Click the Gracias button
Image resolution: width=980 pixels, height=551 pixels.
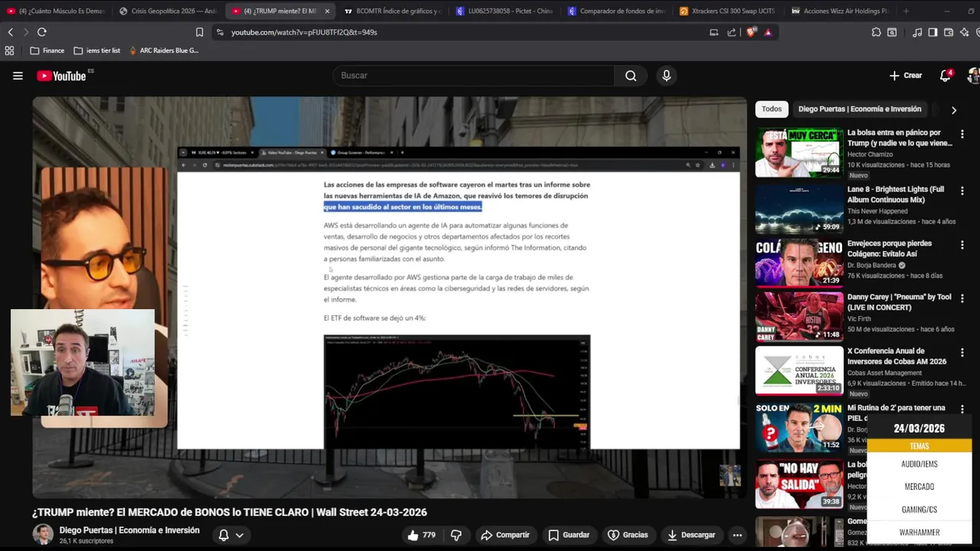click(628, 535)
